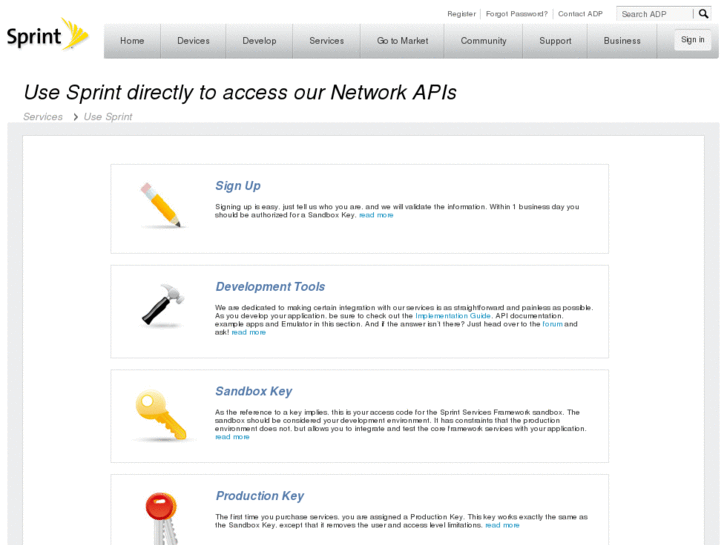Open the Devices menu item
This screenshot has width=727, height=545.
click(193, 41)
